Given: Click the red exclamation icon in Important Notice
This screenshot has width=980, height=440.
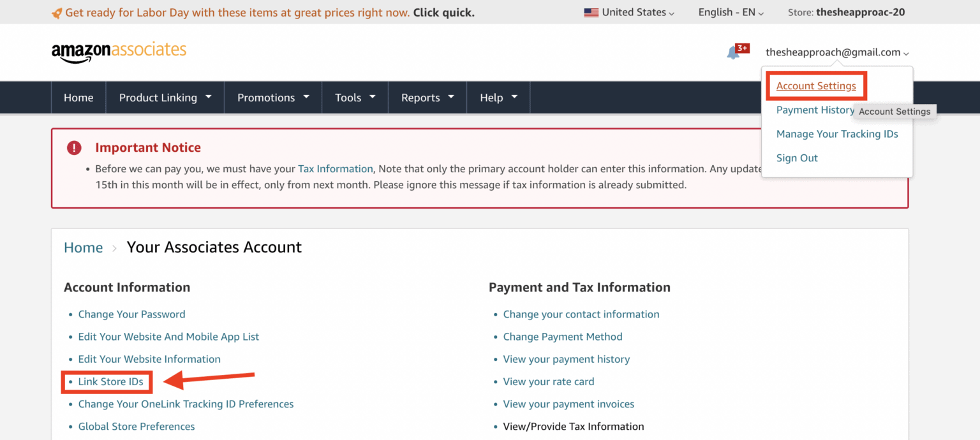Looking at the screenshot, I should click(73, 147).
